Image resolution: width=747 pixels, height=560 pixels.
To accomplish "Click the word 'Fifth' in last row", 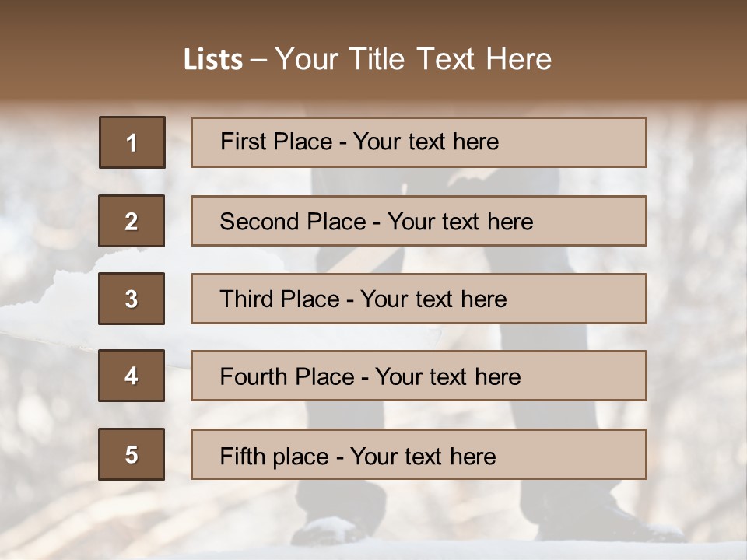I will (243, 456).
